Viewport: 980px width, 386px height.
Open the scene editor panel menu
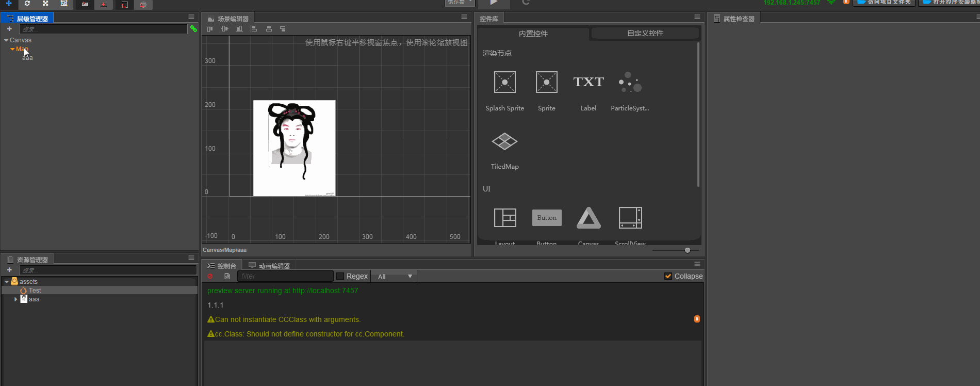click(x=464, y=17)
